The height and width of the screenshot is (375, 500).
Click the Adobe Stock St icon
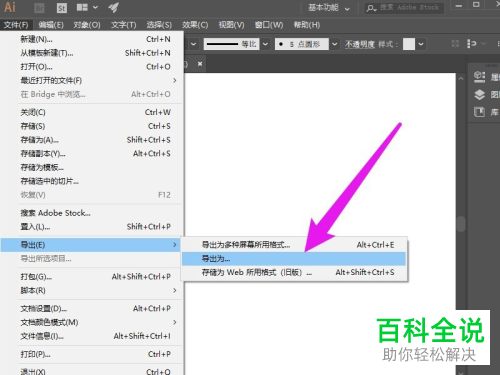coord(62,7)
